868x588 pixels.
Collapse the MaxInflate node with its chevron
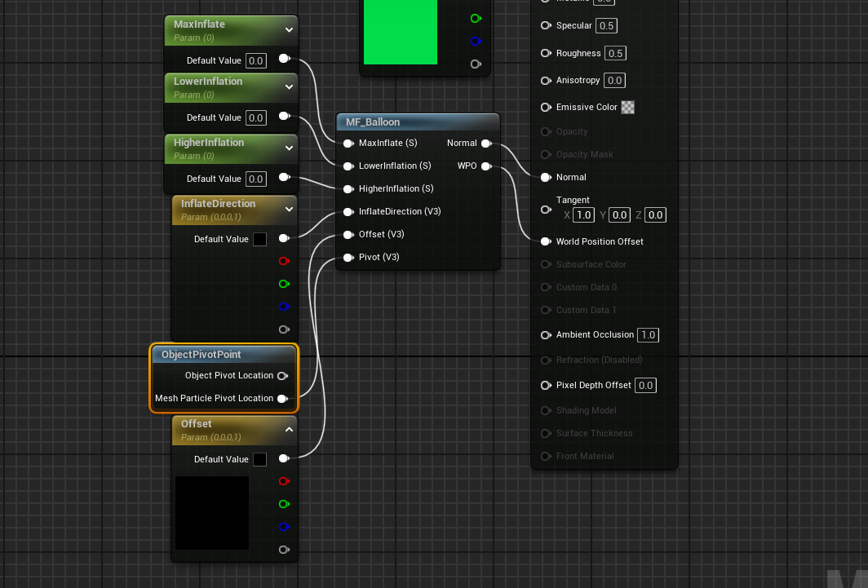click(289, 30)
